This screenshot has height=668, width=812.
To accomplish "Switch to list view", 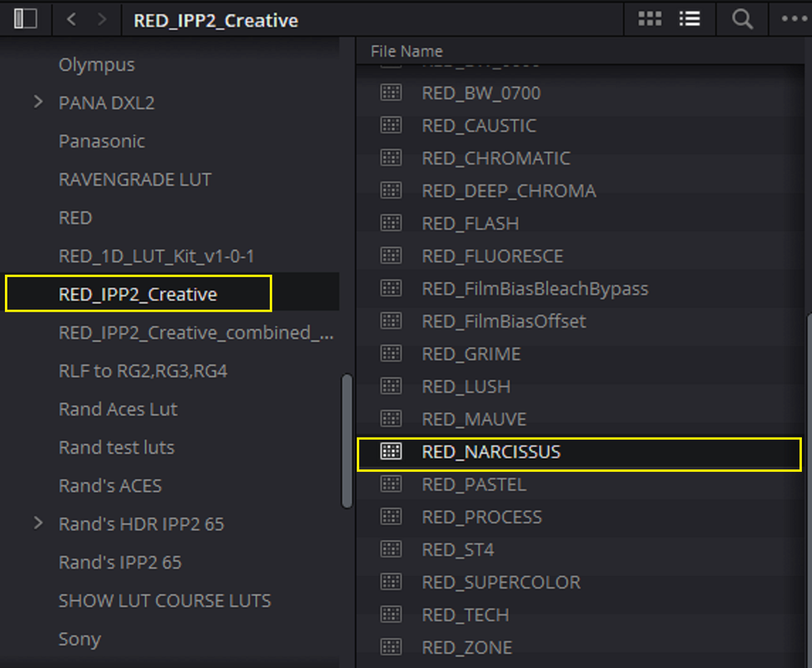I will point(690,19).
